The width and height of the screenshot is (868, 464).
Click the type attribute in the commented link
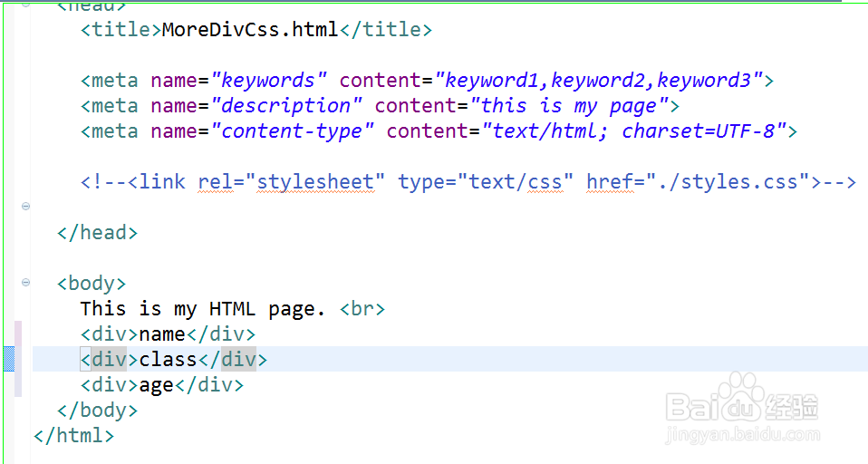tap(421, 182)
